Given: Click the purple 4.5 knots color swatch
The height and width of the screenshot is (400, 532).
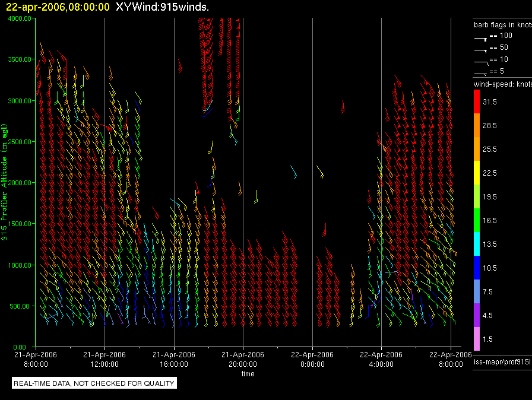Looking at the screenshot, I should [x=477, y=315].
